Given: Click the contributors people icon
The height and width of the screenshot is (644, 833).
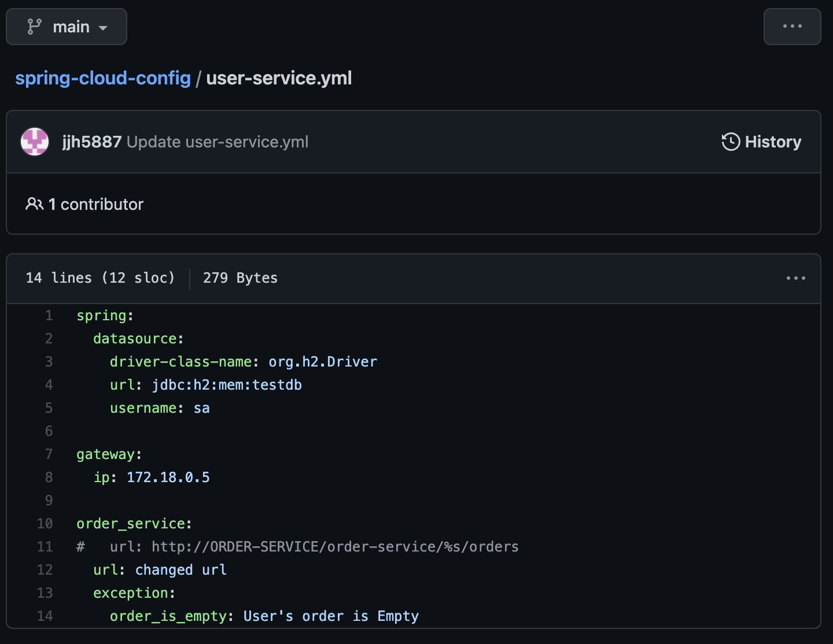Looking at the screenshot, I should (x=35, y=204).
